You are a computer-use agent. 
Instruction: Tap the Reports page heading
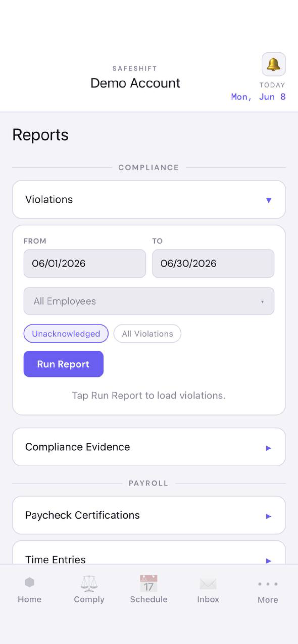[41, 135]
